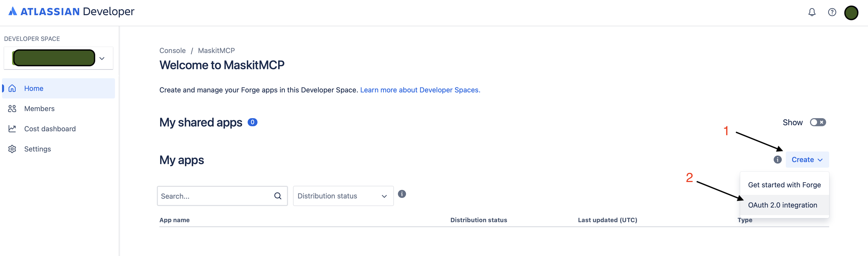Open the user profile avatar
Image resolution: width=868 pixels, height=256 pixels.
(x=851, y=13)
